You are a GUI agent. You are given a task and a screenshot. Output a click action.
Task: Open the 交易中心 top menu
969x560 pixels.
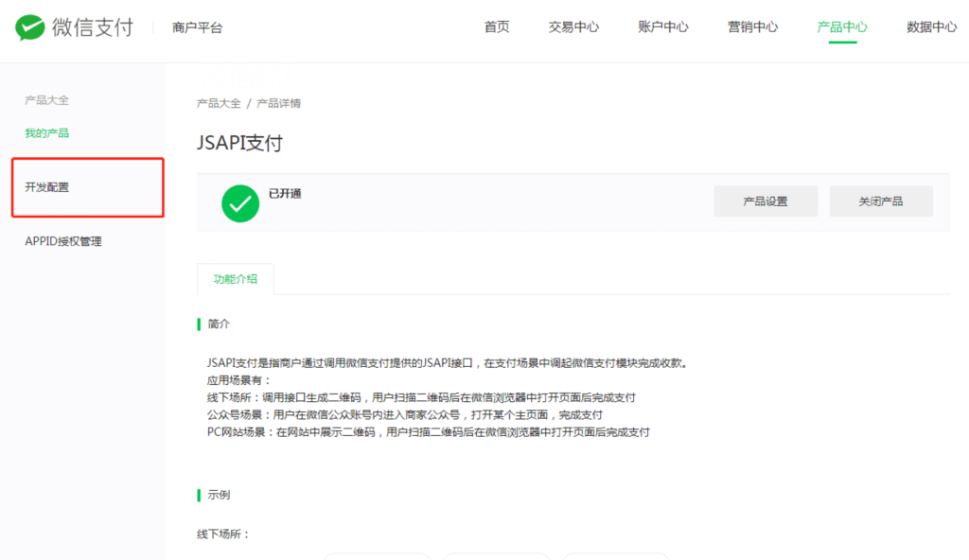coord(574,26)
